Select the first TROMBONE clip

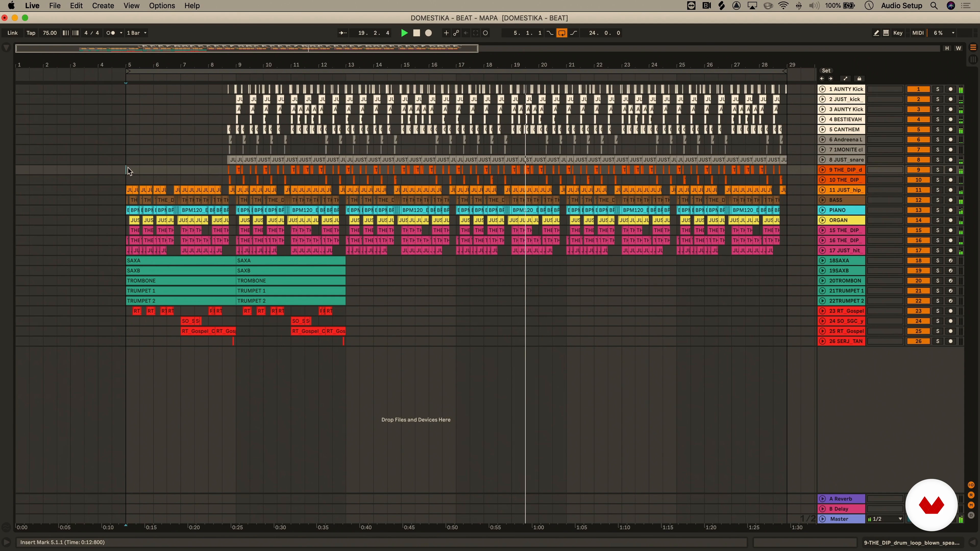pyautogui.click(x=181, y=281)
